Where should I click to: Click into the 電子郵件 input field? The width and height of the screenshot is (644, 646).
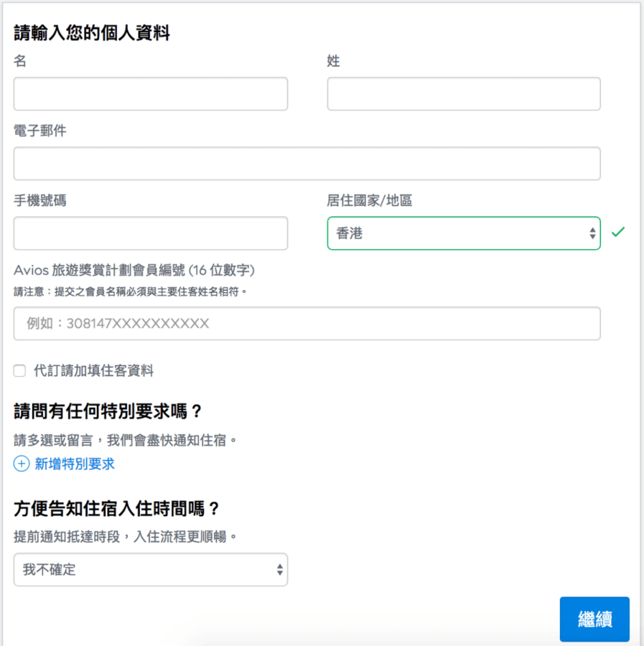pos(307,164)
